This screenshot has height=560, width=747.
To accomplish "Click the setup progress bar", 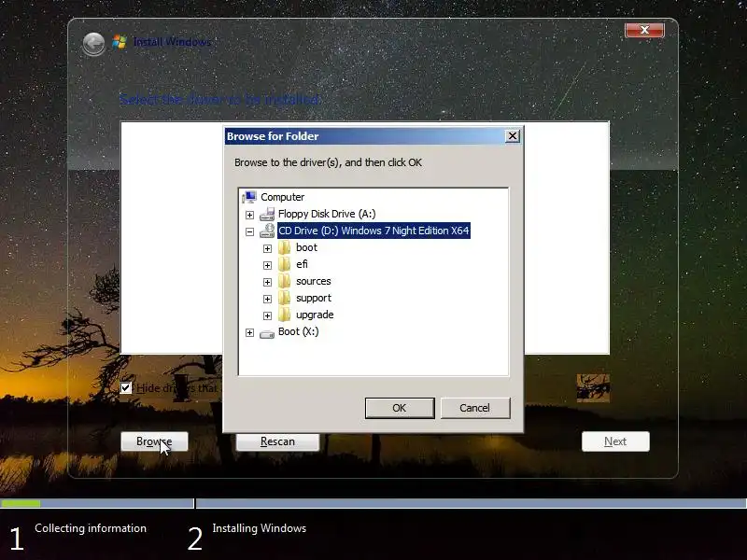I will (373, 503).
